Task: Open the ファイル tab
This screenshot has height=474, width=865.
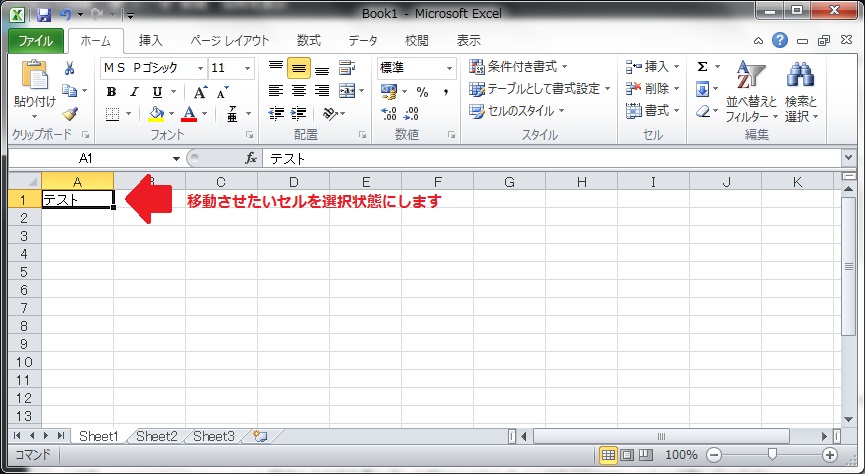Action: pyautogui.click(x=36, y=41)
